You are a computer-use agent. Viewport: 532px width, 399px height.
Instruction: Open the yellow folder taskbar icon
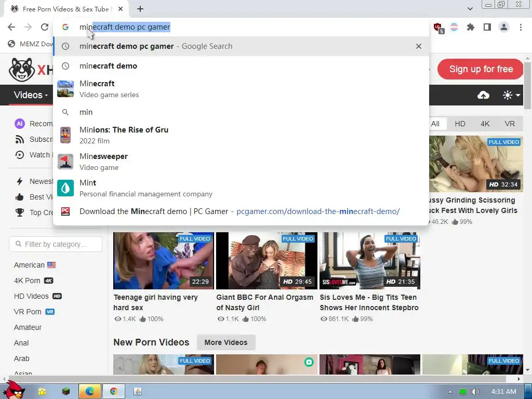[x=42, y=392]
